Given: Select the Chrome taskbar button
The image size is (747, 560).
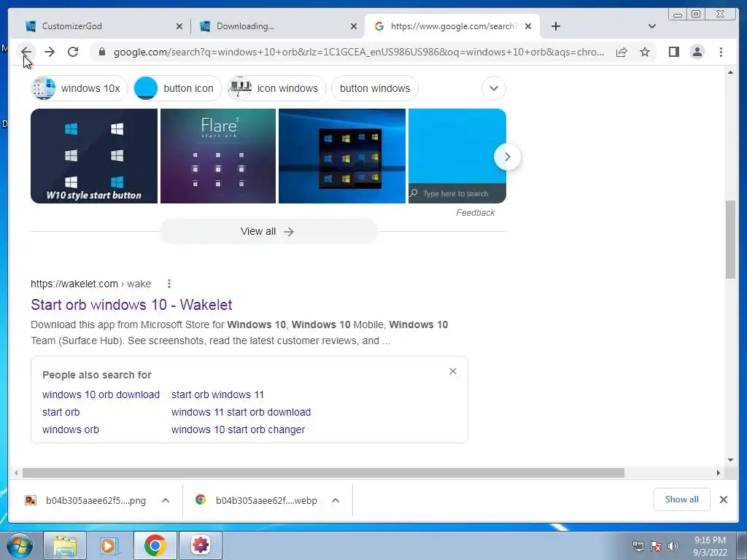Looking at the screenshot, I should click(155, 545).
